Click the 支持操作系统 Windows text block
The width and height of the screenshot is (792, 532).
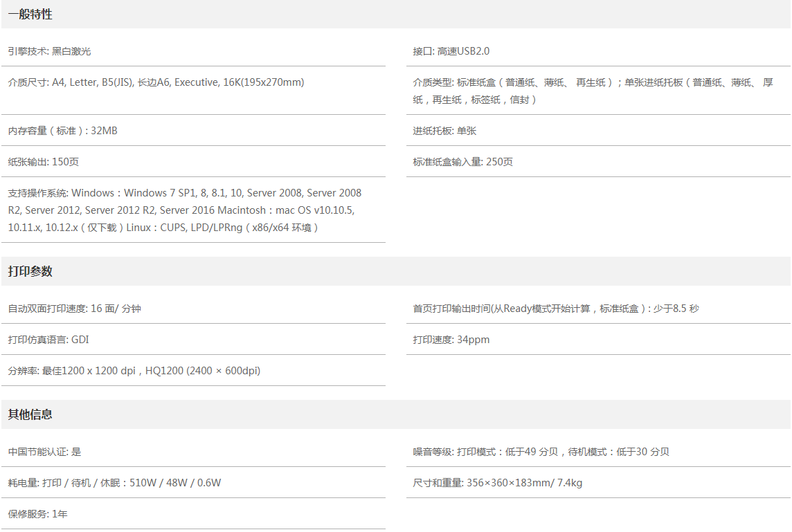coord(185,210)
